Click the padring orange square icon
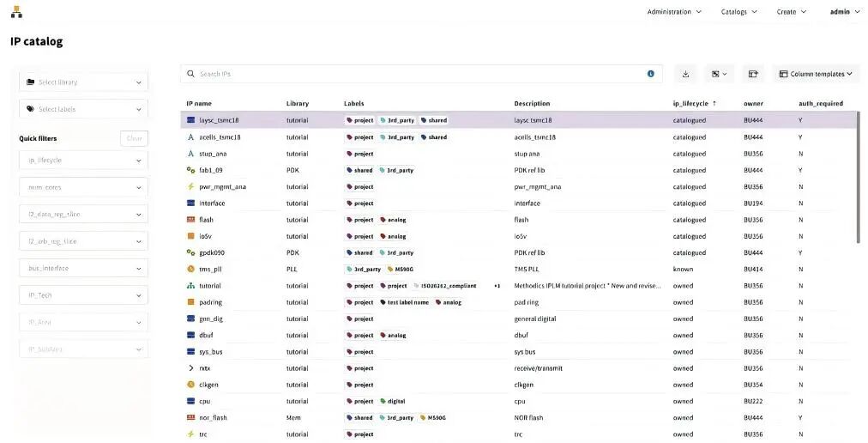This screenshot has width=868, height=443. coord(191,302)
